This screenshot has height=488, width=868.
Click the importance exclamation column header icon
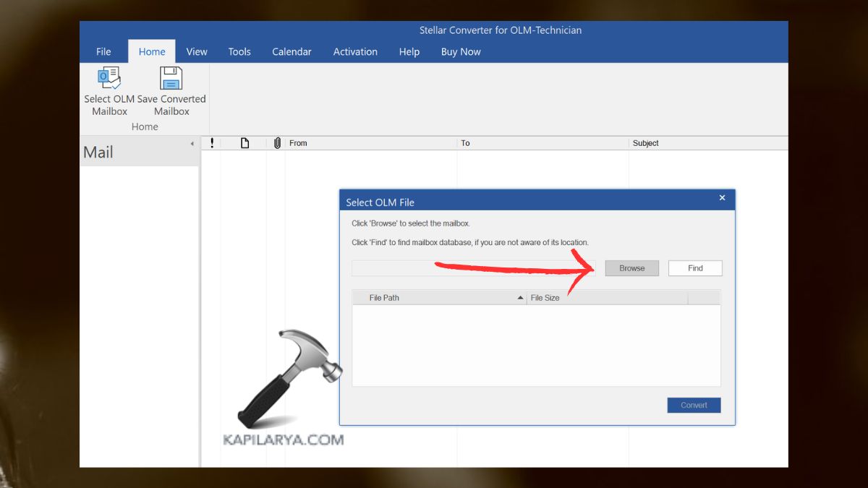click(x=212, y=142)
